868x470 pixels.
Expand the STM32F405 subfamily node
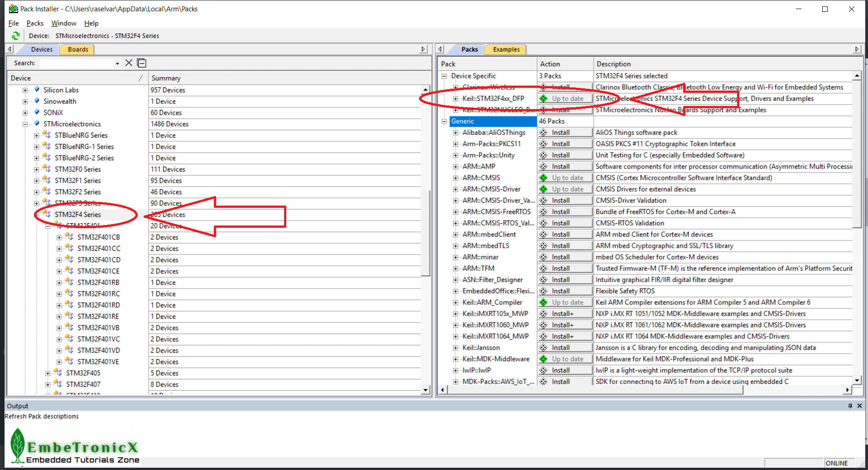(48, 373)
